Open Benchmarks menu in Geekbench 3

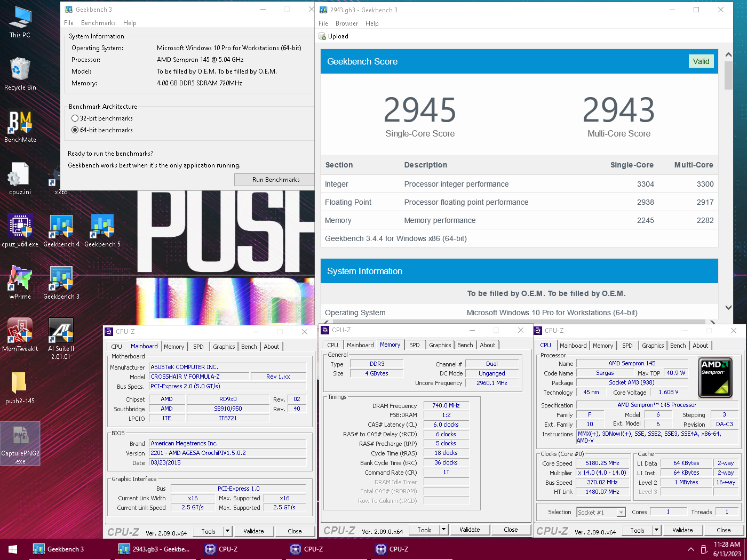tap(98, 23)
